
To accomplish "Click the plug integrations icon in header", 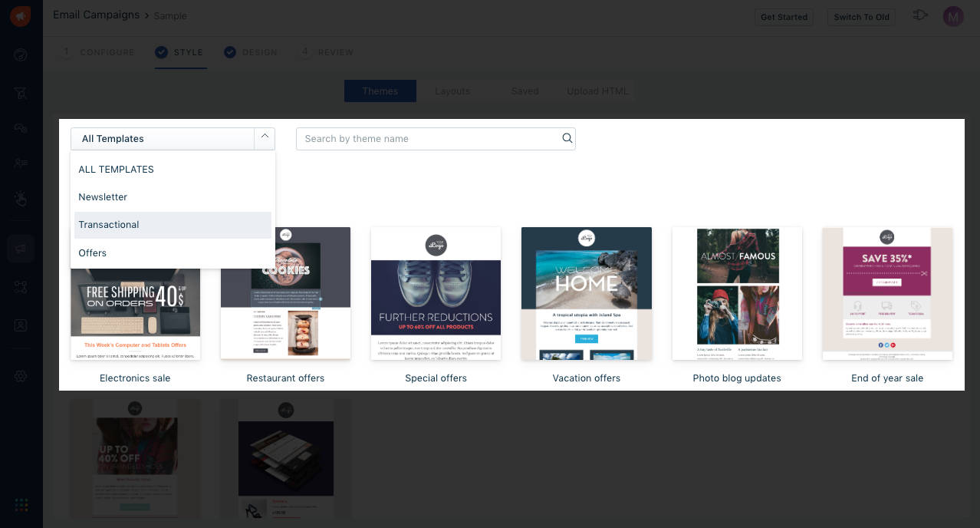I will click(x=920, y=16).
